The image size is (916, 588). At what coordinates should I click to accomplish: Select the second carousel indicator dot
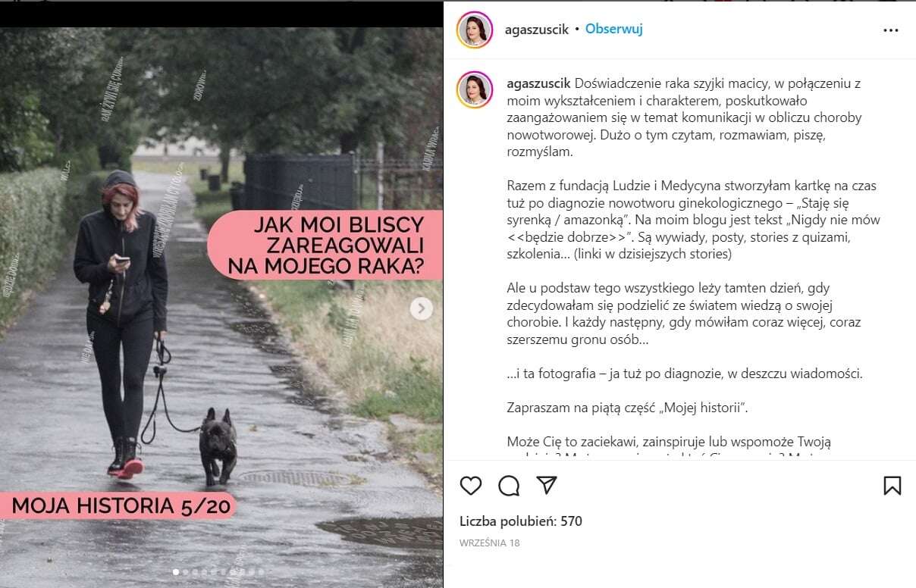click(186, 572)
